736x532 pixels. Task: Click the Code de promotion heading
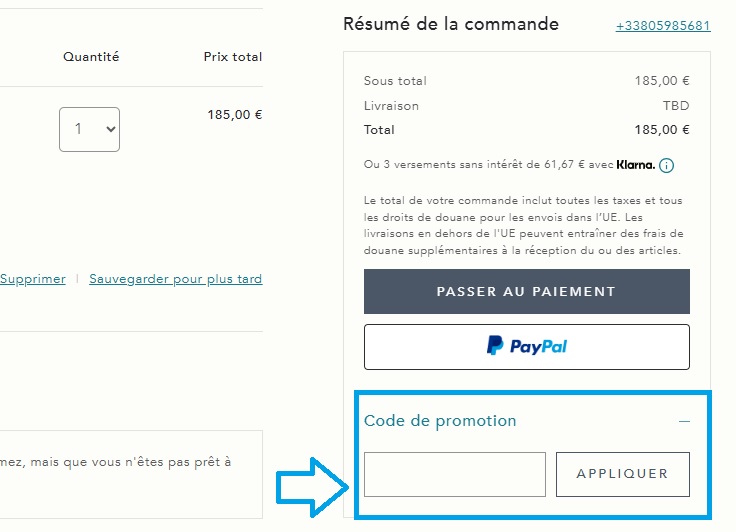[440, 421]
